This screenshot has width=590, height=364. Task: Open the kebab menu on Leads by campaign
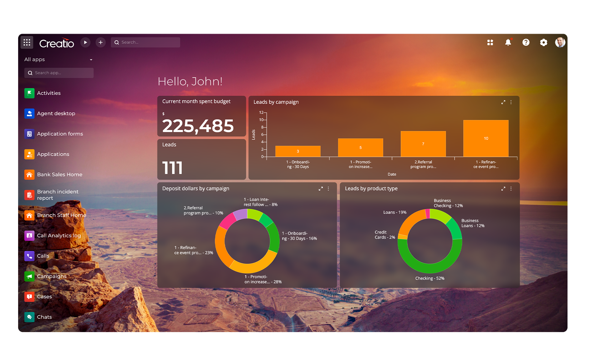pyautogui.click(x=511, y=102)
